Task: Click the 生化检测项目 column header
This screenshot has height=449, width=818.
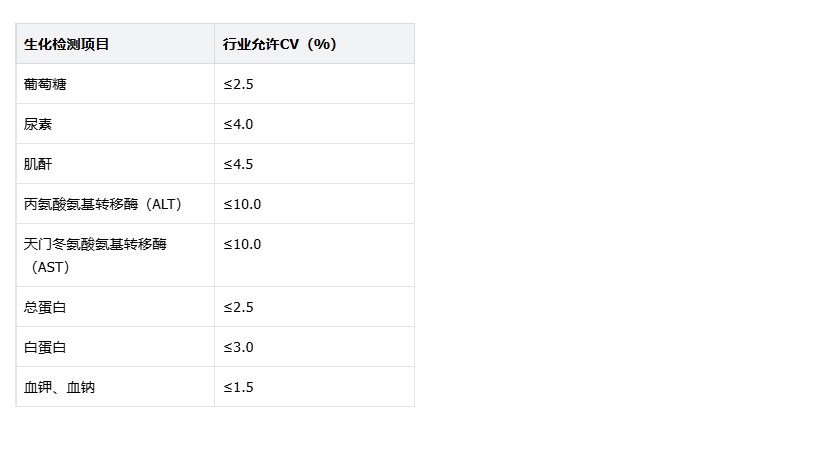Action: (x=115, y=44)
